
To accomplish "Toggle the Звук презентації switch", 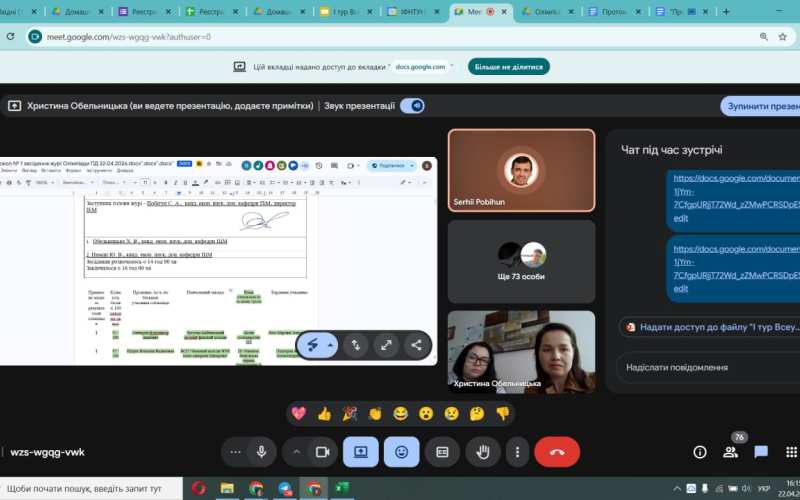I will pos(412,106).
